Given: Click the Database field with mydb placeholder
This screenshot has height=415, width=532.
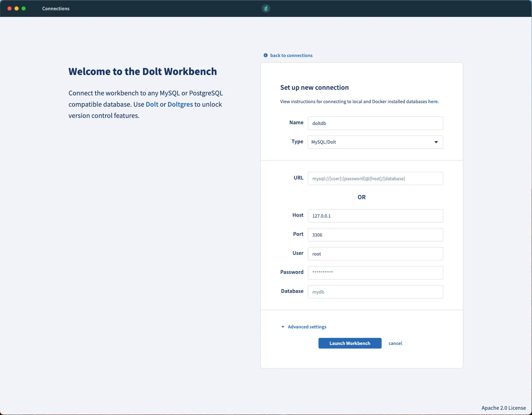Looking at the screenshot, I should pyautogui.click(x=375, y=292).
